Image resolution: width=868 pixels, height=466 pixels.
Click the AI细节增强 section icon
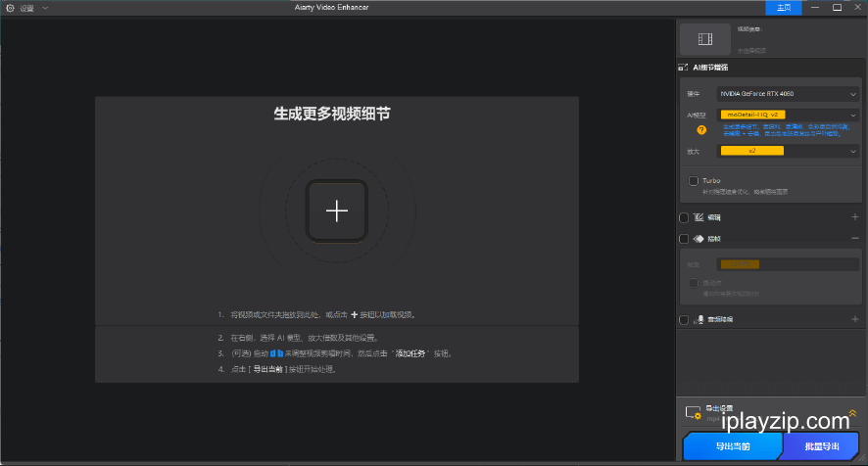click(683, 68)
